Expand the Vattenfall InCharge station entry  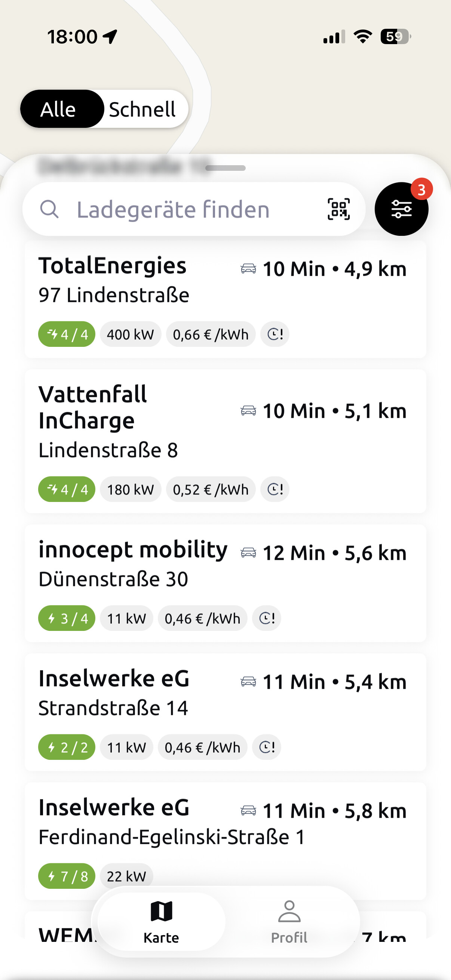click(x=225, y=441)
